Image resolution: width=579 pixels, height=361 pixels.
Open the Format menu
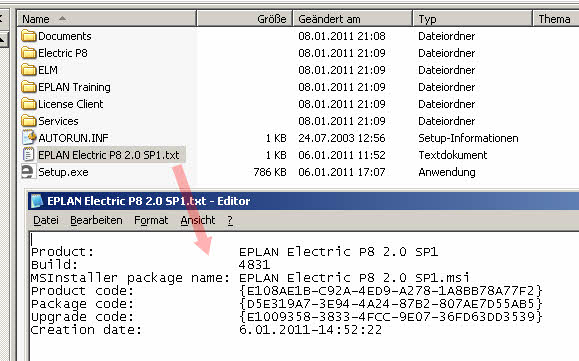pos(151,220)
